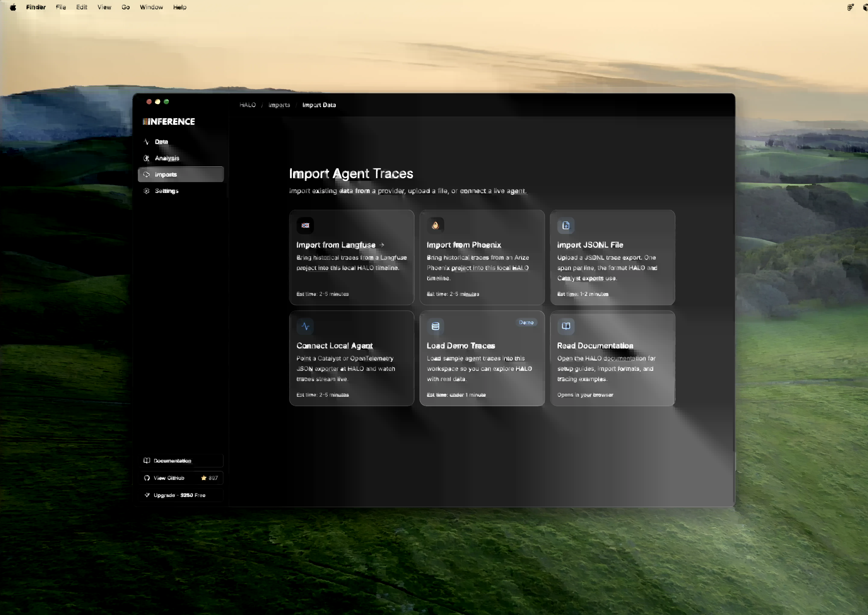Open the View menu
The width and height of the screenshot is (868, 615).
pyautogui.click(x=104, y=7)
